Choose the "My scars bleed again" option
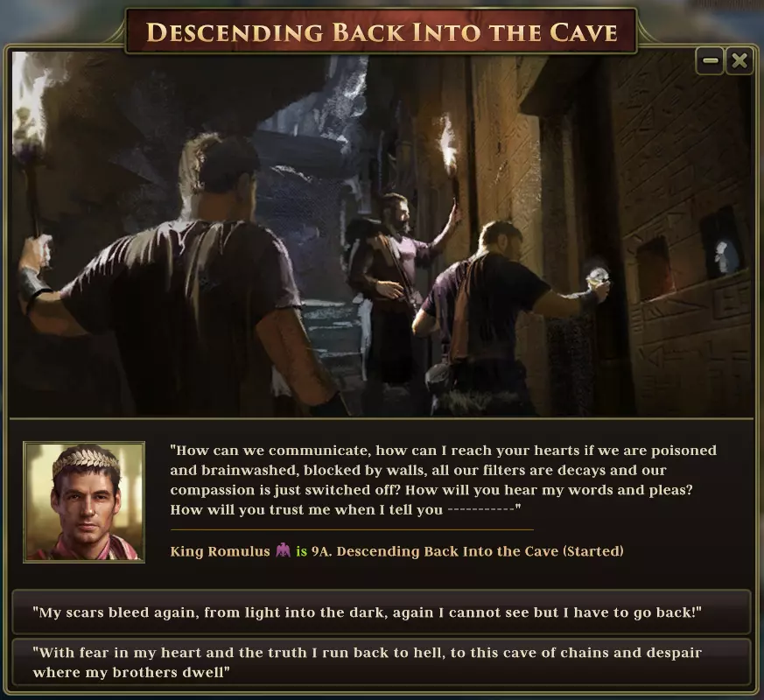The width and height of the screenshot is (764, 700). [381, 612]
